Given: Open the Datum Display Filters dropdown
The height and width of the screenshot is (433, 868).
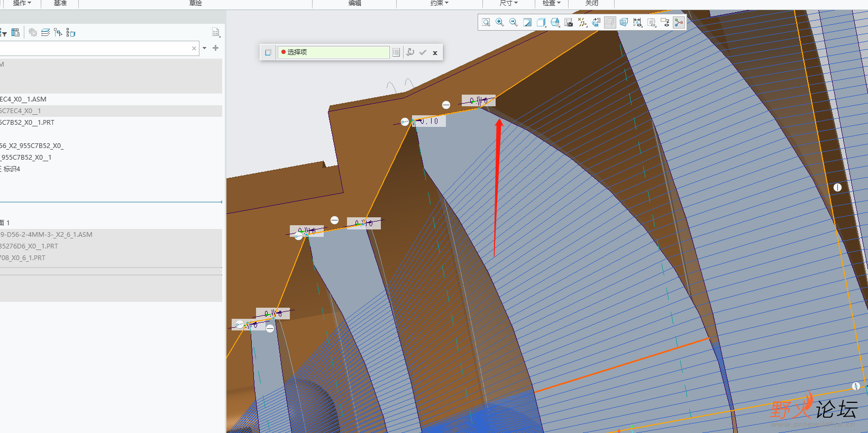Looking at the screenshot, I should tap(582, 22).
